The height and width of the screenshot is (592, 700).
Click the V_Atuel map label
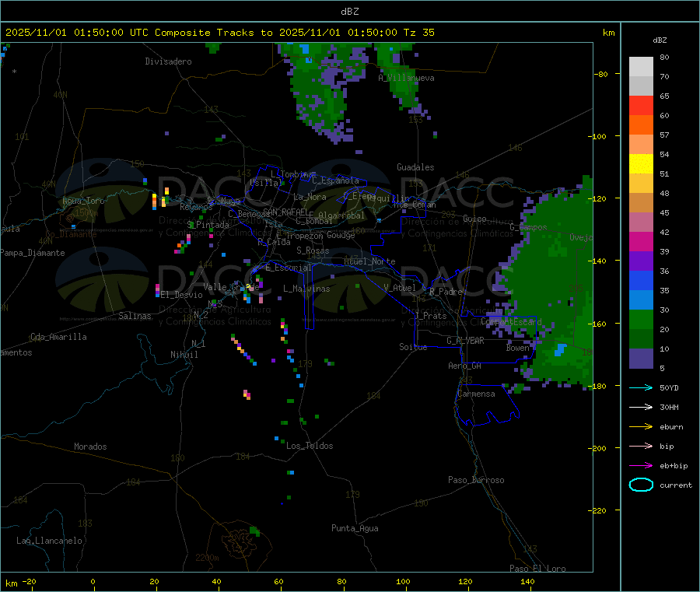[x=400, y=288]
